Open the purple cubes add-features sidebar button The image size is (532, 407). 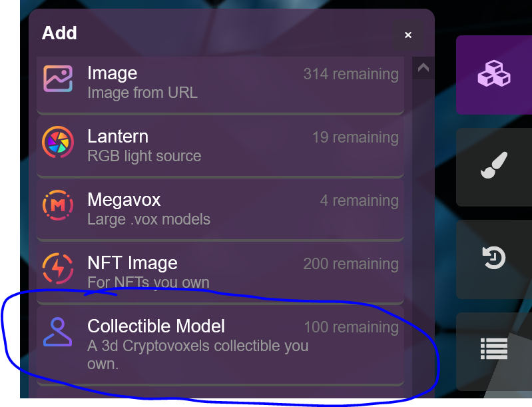(494, 75)
